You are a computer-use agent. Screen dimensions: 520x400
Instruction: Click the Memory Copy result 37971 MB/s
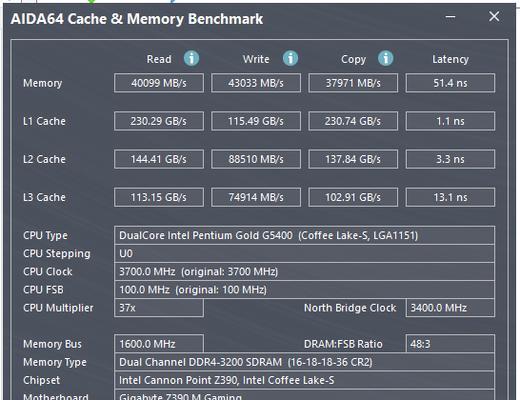click(x=353, y=83)
